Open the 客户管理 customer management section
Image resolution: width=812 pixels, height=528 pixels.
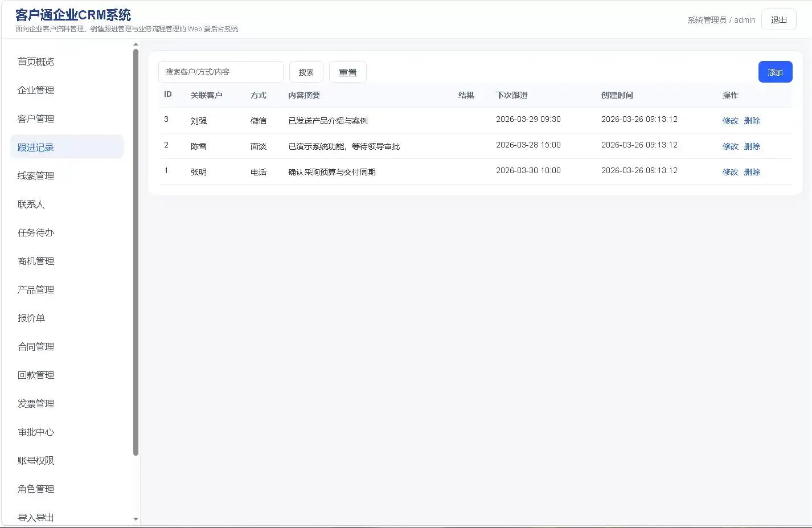[36, 118]
